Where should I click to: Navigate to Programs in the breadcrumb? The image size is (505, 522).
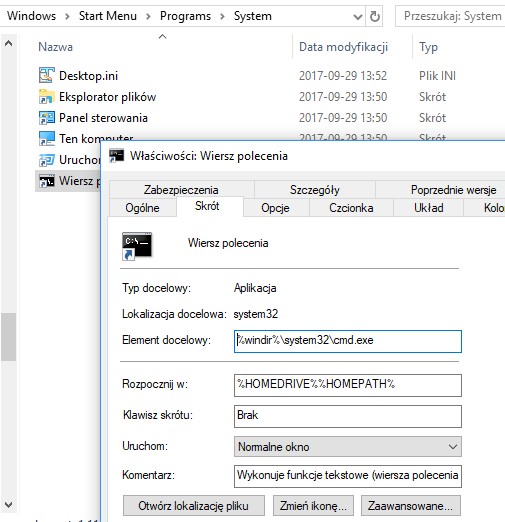(x=185, y=16)
